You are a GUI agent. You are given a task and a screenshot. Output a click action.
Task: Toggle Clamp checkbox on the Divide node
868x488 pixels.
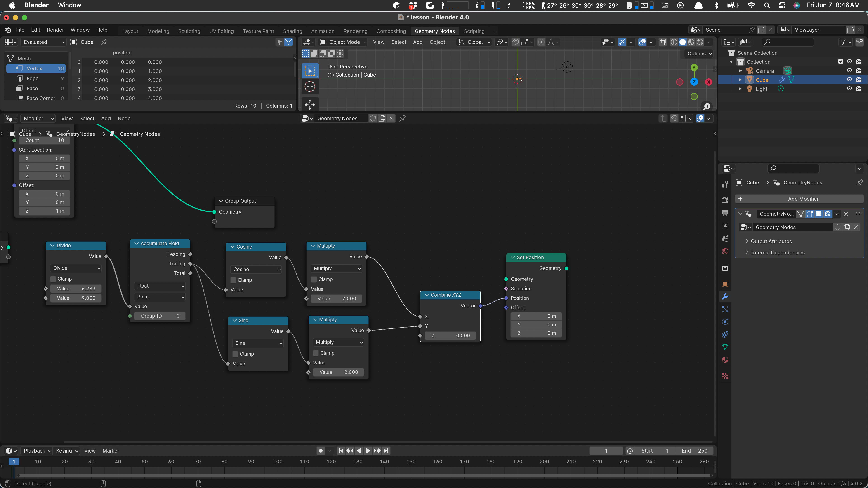pos(53,279)
